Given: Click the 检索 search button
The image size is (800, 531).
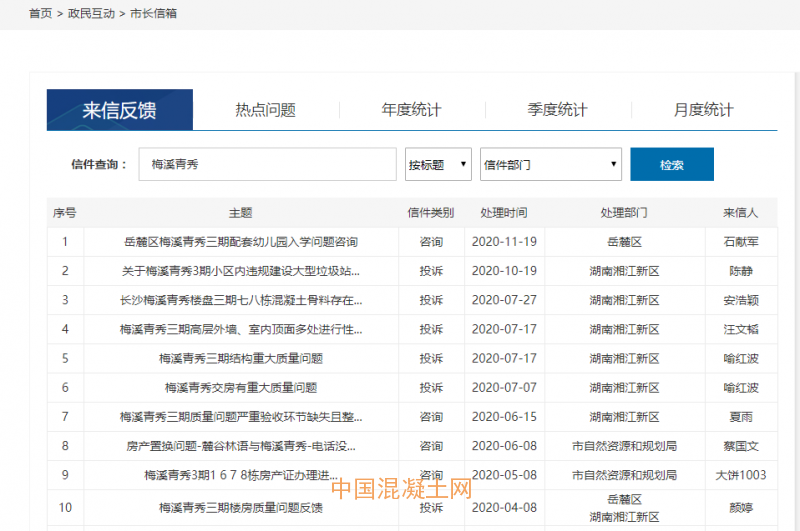Looking at the screenshot, I should [x=671, y=165].
